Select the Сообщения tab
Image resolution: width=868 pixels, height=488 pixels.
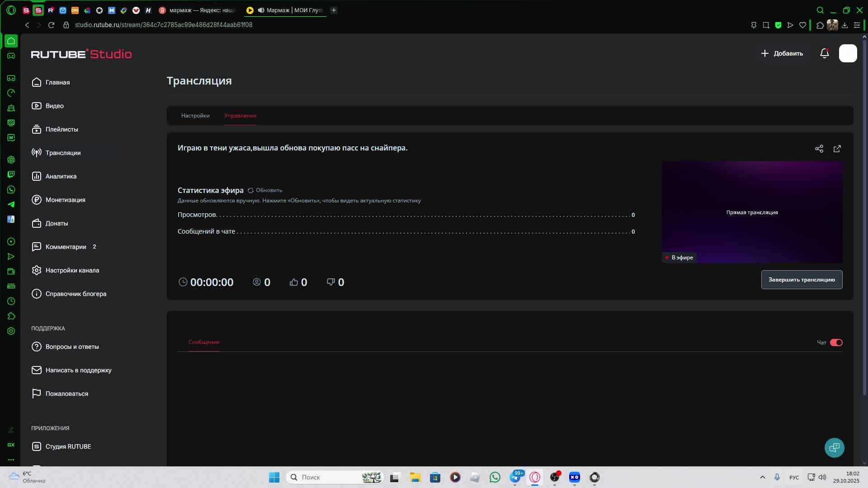tap(204, 342)
